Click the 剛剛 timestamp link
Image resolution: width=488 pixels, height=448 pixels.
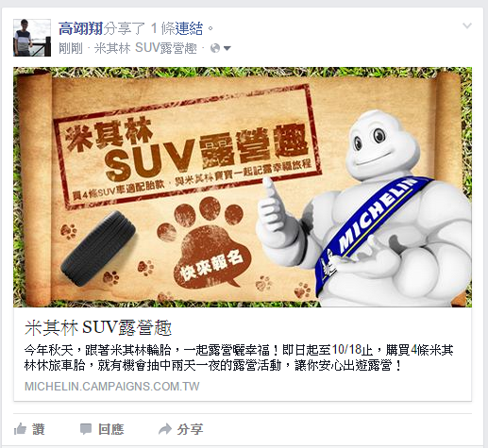(x=71, y=48)
